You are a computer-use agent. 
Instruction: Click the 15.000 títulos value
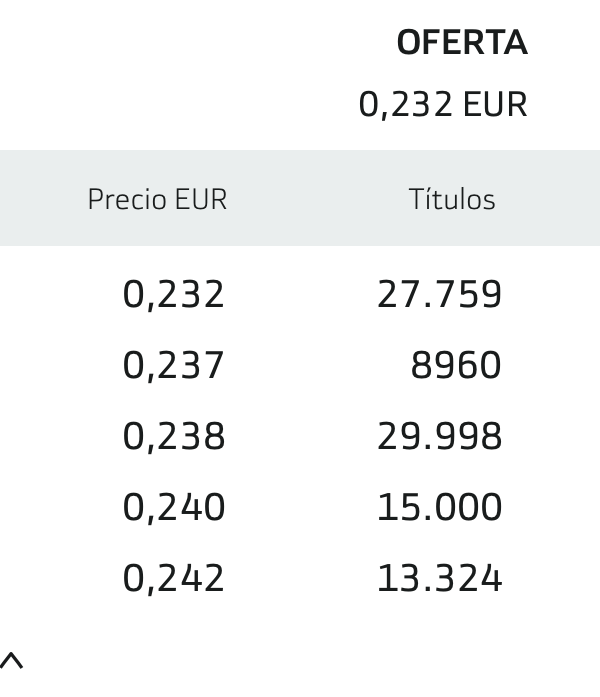(440, 507)
